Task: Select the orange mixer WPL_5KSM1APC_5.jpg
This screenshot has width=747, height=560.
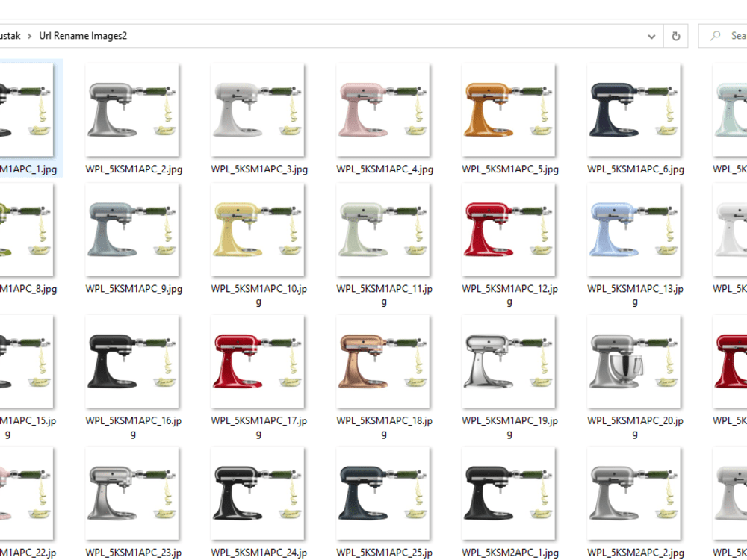Action: (508, 110)
